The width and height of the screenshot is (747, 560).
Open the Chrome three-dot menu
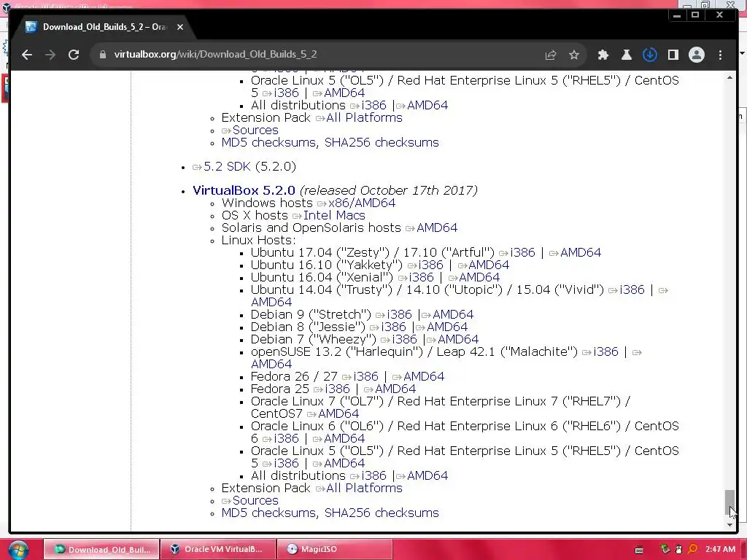pos(720,55)
